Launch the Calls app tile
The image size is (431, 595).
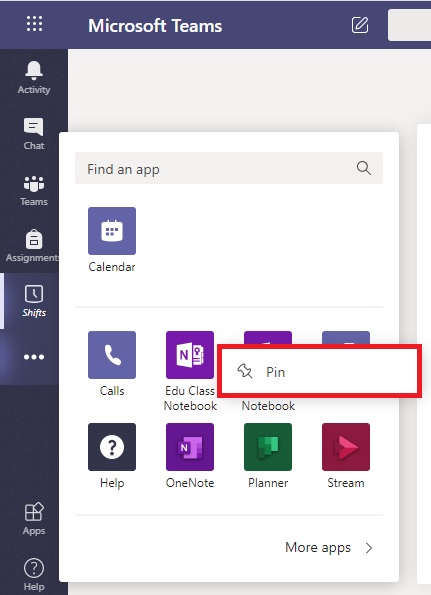112,364
